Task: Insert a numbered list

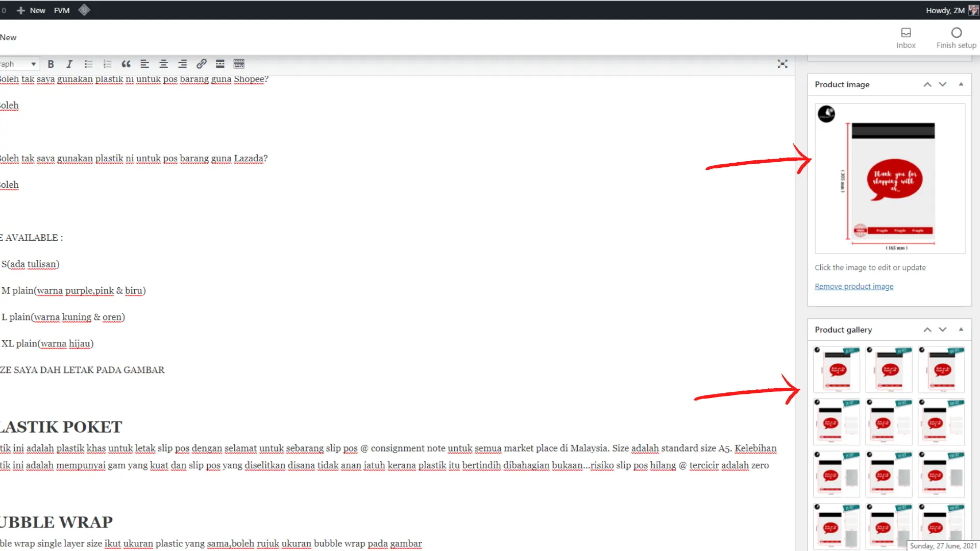Action: pyautogui.click(x=107, y=64)
